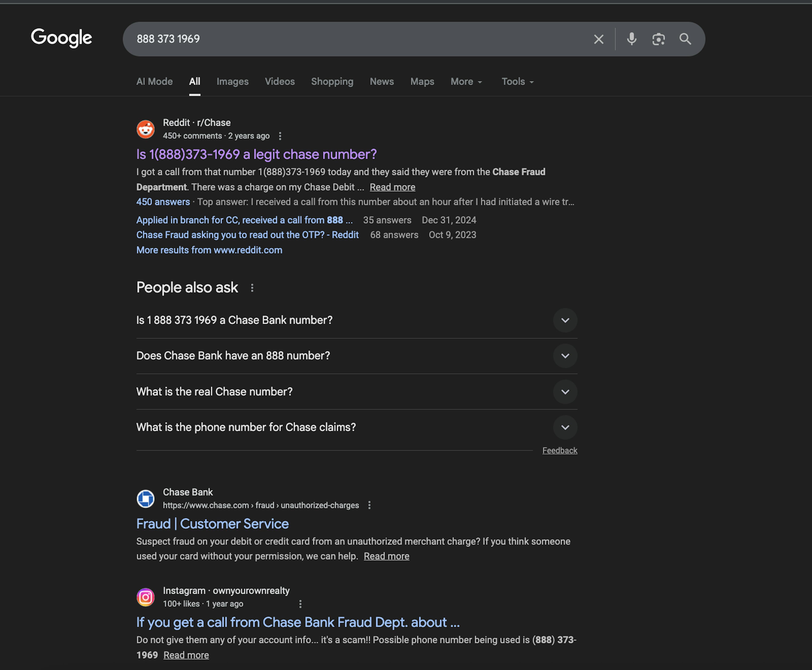Viewport: 812px width, 670px height.
Task: Open three-dot menu beside People also ask
Action: tap(252, 288)
